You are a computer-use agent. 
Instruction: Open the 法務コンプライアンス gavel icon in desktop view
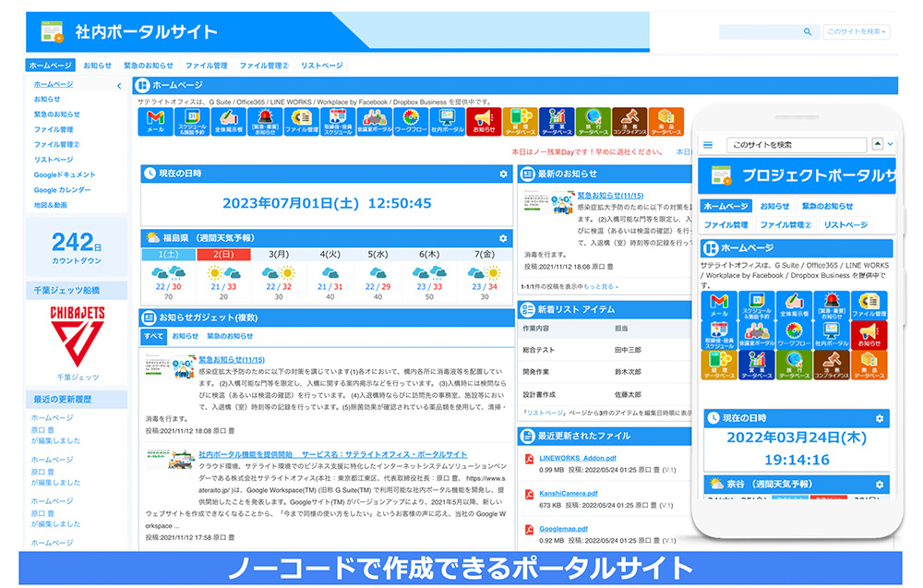[x=629, y=122]
